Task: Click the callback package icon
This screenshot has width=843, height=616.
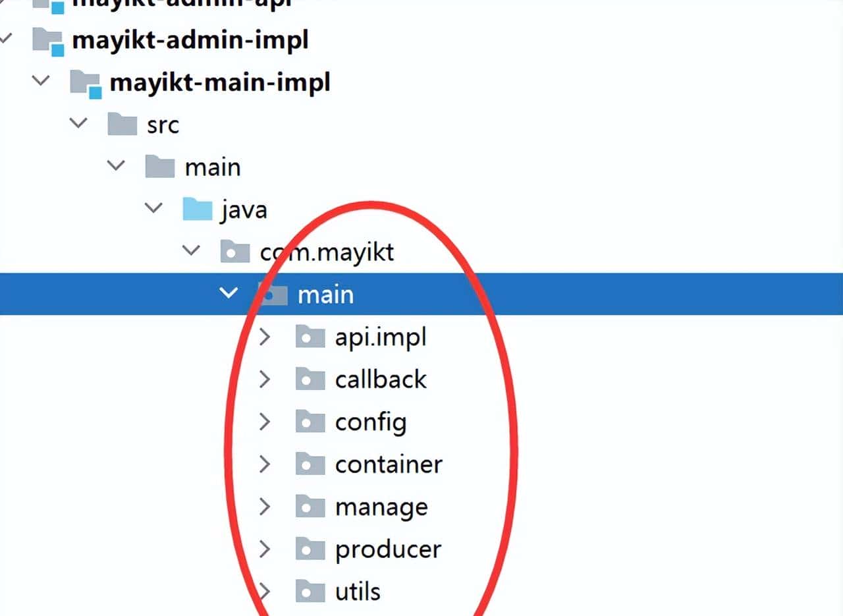Action: point(310,379)
